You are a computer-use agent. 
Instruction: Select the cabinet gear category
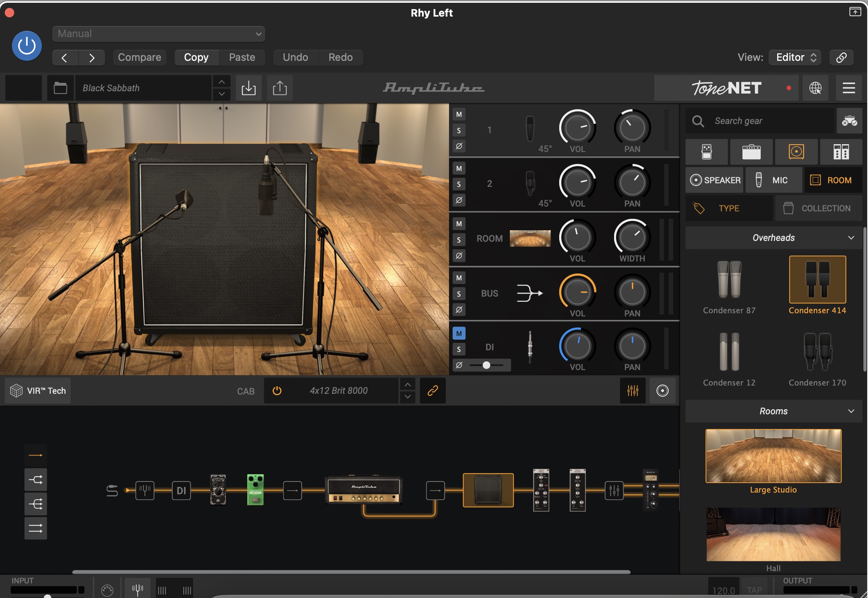tap(796, 152)
